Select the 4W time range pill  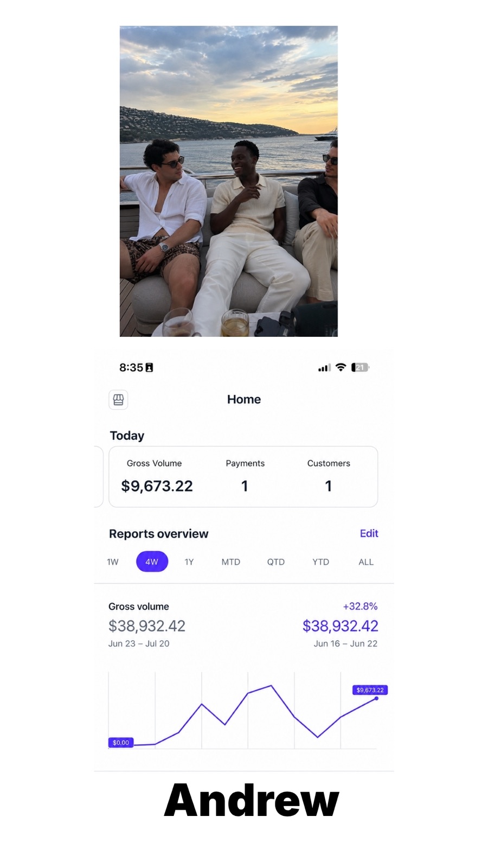coord(152,561)
